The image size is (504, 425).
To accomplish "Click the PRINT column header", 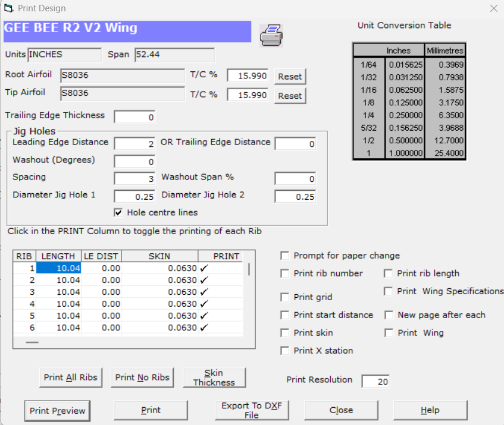I will tap(221, 256).
